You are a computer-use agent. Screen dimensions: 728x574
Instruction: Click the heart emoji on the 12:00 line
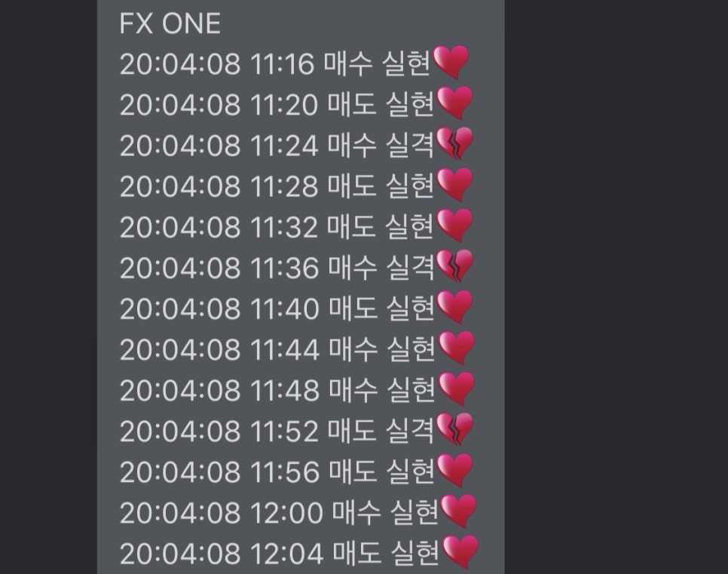(458, 511)
